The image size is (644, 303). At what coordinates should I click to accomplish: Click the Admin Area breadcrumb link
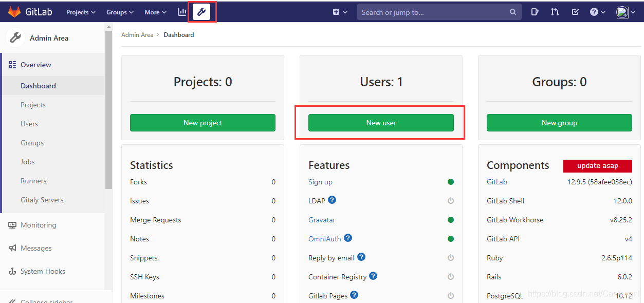(137, 35)
